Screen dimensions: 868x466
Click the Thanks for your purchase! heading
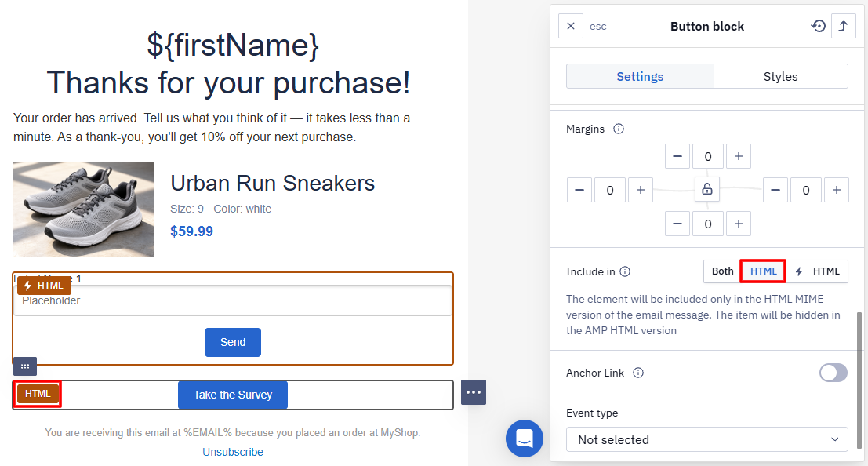click(228, 82)
